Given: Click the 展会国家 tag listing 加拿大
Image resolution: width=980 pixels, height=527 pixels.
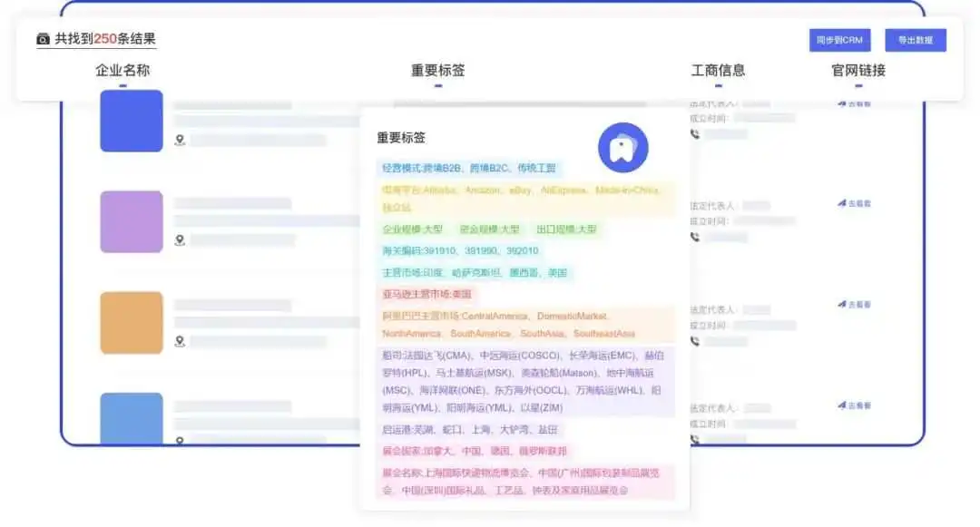Looking at the screenshot, I should (475, 451).
